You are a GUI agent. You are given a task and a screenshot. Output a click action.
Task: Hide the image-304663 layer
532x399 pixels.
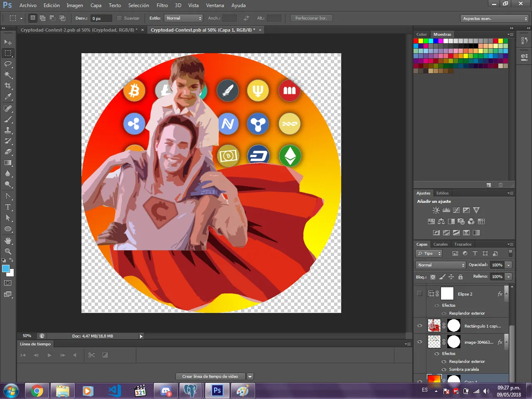[420, 342]
